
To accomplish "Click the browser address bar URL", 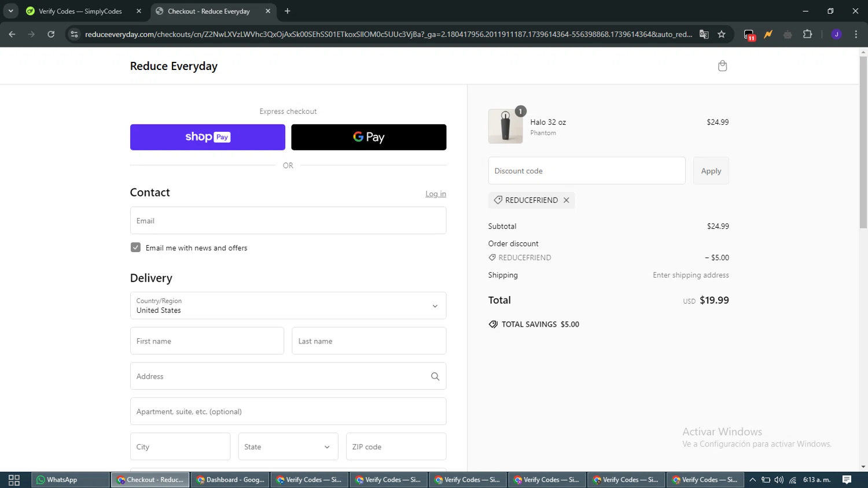I will 388,34.
